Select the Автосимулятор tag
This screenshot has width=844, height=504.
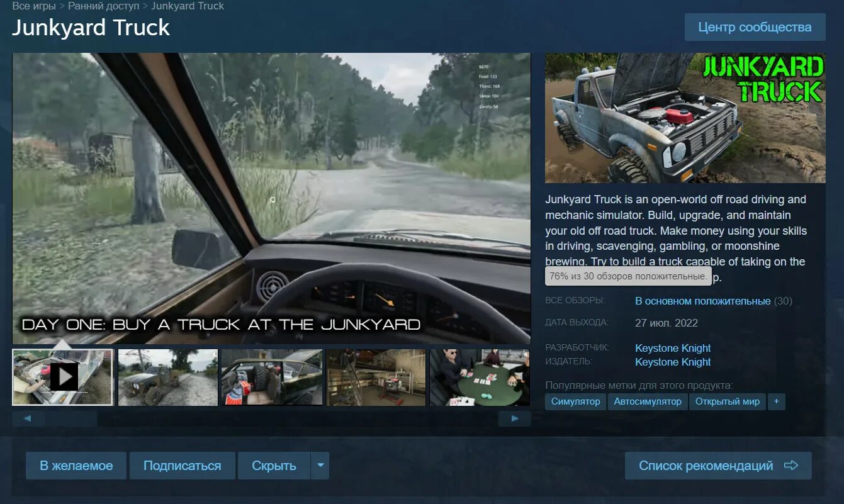click(x=648, y=401)
